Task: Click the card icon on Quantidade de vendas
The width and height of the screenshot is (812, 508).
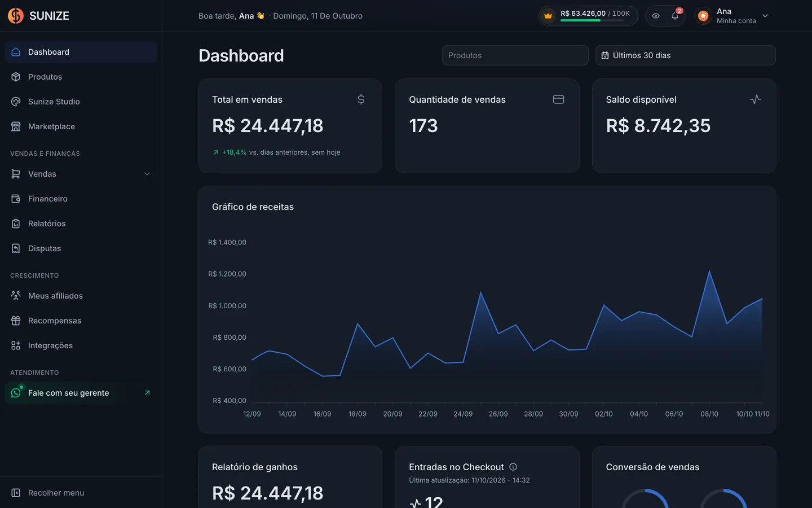Action: point(558,99)
